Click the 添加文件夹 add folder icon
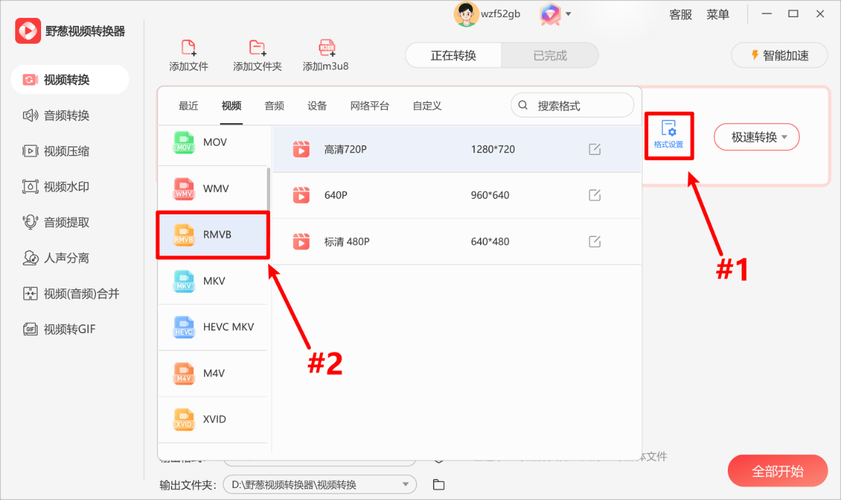Viewport: 841px width, 500px height. (x=257, y=48)
